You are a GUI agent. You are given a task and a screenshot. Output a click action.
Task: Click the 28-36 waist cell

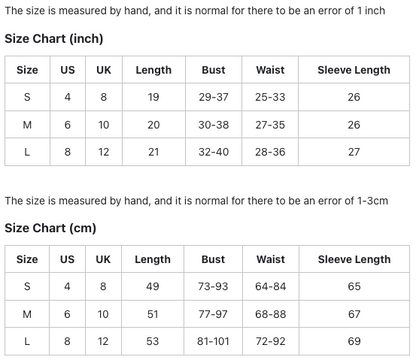(x=270, y=152)
